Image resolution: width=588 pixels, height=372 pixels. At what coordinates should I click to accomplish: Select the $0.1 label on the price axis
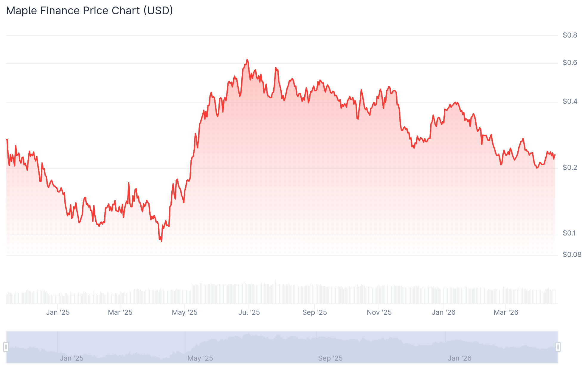tap(569, 233)
